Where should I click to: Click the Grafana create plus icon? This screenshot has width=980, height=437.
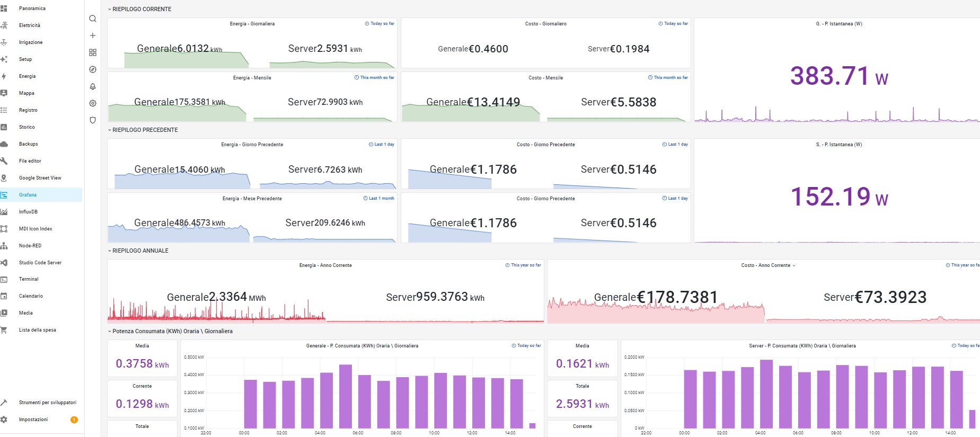93,35
